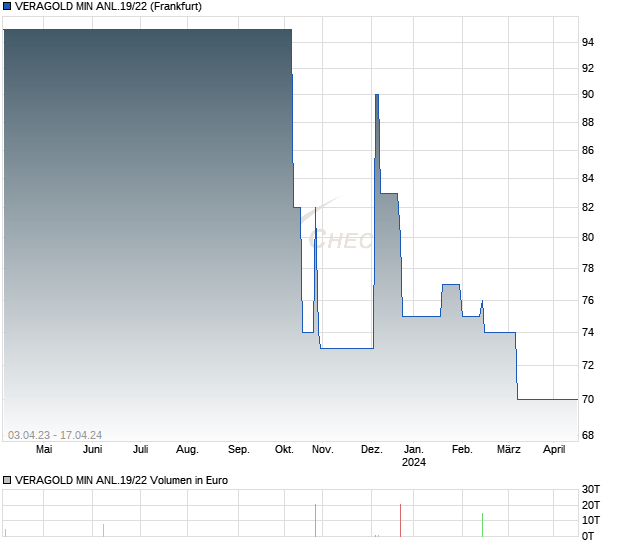The width and height of the screenshot is (620, 546).
Task: Click the 74 price axis value
Action: pyautogui.click(x=588, y=332)
